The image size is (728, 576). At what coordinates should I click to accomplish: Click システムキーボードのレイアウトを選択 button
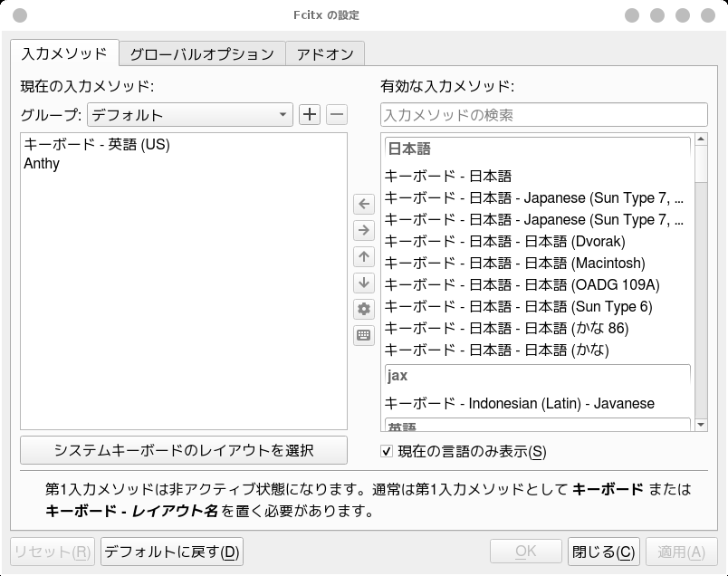[x=184, y=450]
